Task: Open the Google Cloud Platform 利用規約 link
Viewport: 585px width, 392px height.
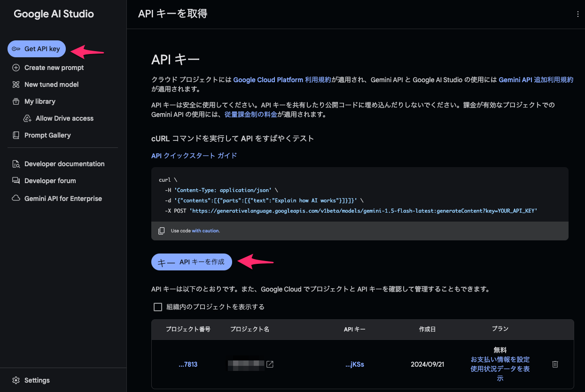Action: point(282,80)
